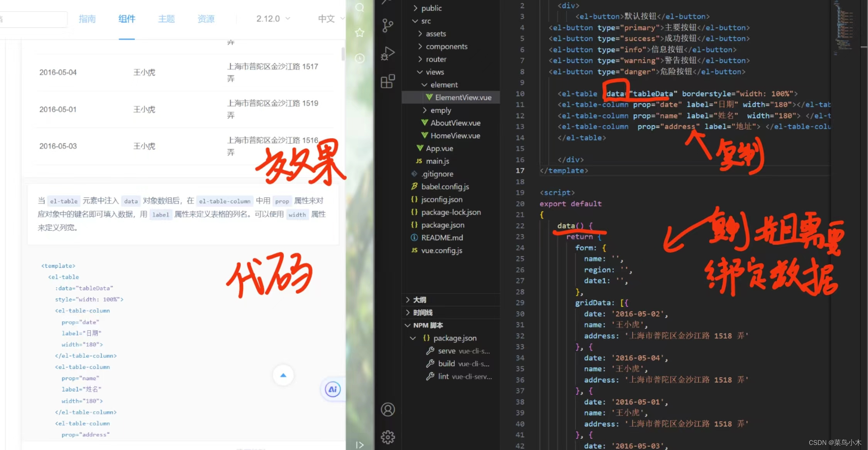Click the AI assistant floating icon

333,389
